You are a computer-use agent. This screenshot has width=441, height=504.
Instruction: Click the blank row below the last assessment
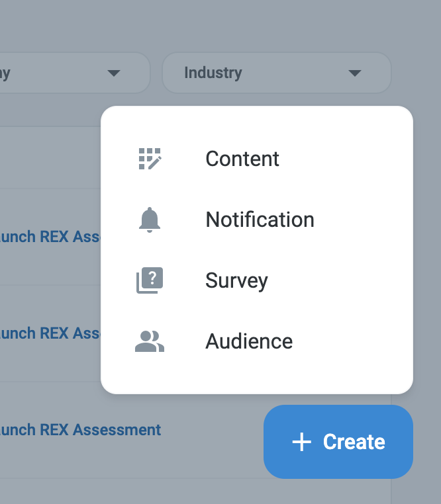coord(132,491)
